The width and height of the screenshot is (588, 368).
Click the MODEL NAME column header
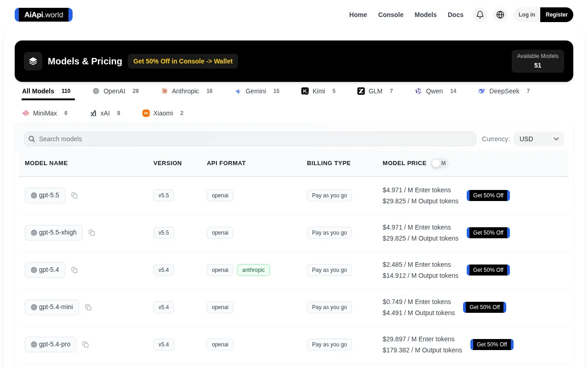pos(46,163)
